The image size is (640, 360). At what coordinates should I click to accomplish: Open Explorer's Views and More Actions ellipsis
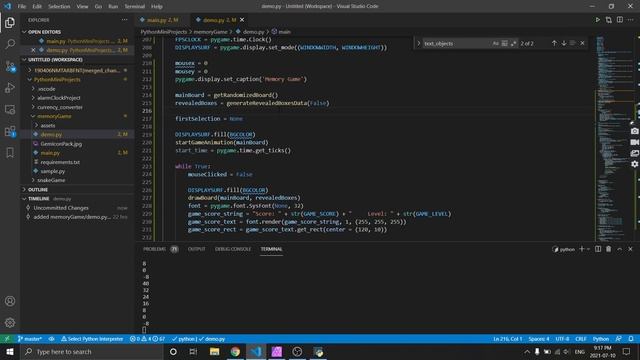tap(124, 20)
